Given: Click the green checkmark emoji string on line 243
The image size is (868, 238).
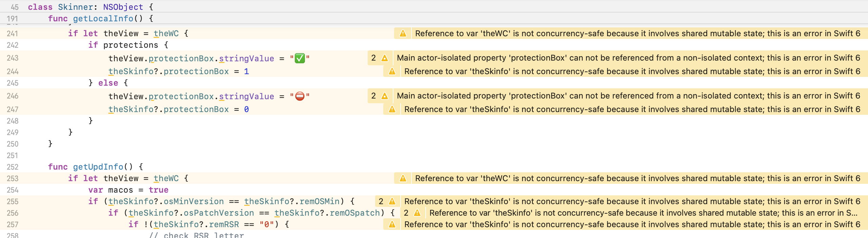Looking at the screenshot, I should (x=300, y=59).
